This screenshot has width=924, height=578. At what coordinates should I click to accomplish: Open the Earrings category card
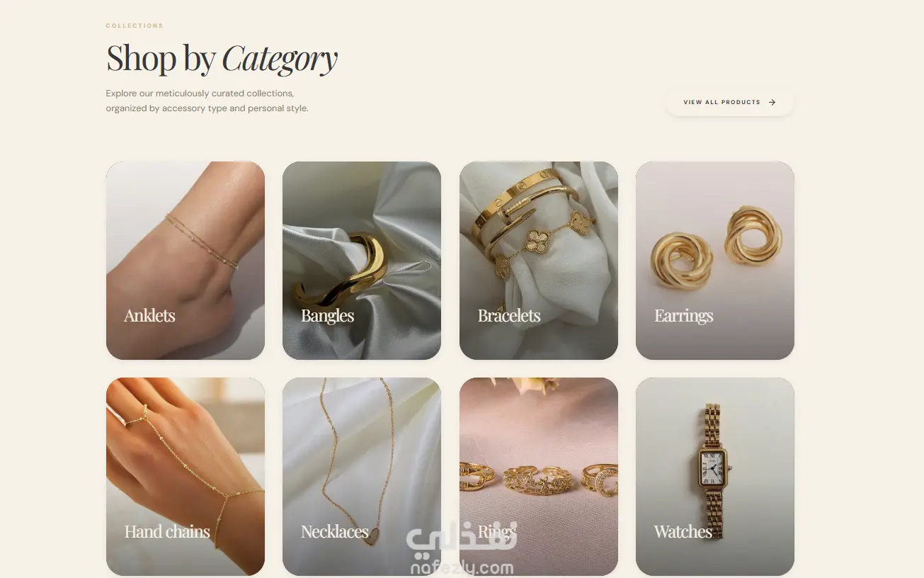[715, 261]
